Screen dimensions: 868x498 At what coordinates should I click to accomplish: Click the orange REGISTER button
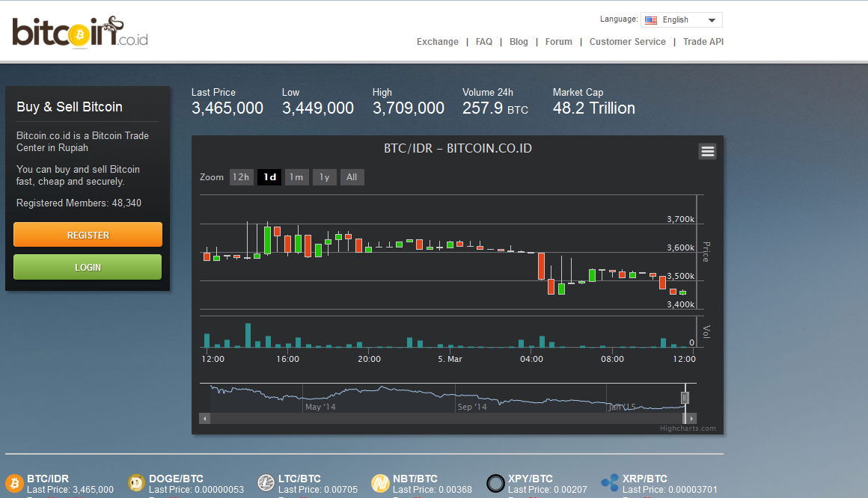click(88, 235)
